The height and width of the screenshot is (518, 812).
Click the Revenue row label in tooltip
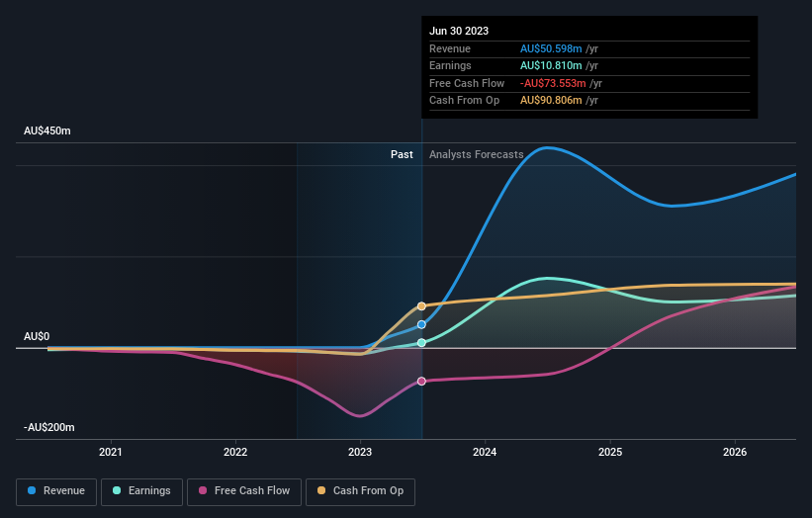[x=450, y=48]
